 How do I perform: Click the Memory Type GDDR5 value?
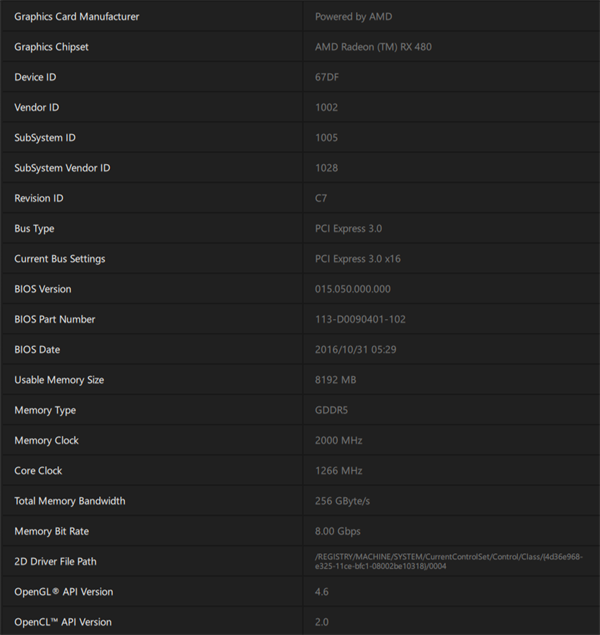click(x=331, y=410)
